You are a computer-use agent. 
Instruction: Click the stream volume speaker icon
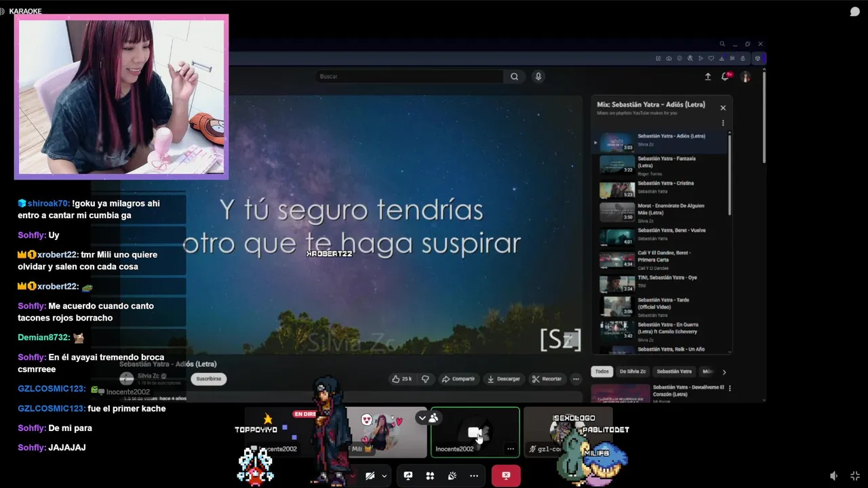tap(834, 476)
